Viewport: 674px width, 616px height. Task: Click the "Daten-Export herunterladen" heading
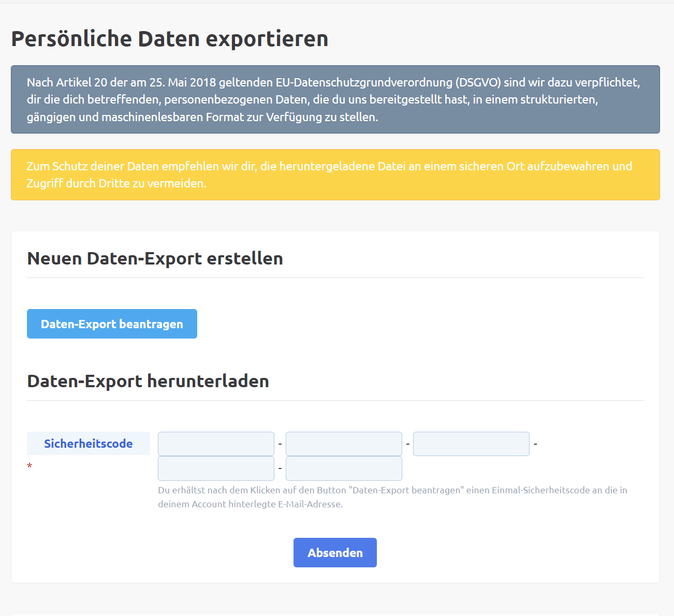click(x=148, y=381)
